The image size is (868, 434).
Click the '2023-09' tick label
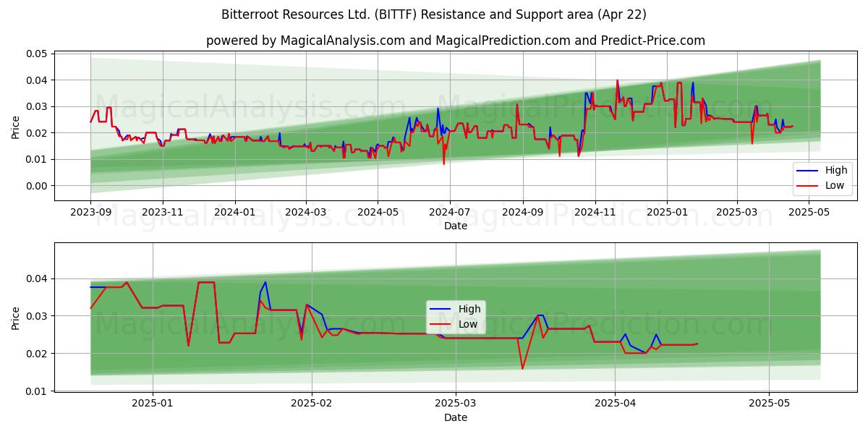90,212
